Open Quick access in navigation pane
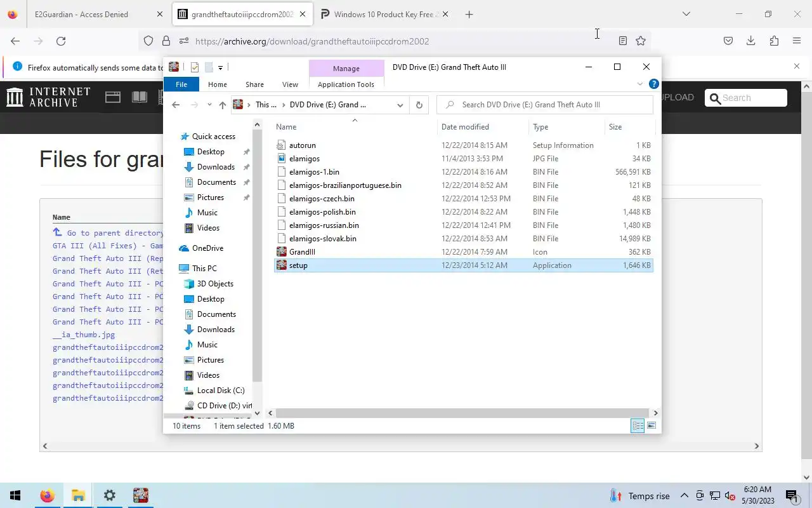Screen dimensions: 812x508 point(213,137)
